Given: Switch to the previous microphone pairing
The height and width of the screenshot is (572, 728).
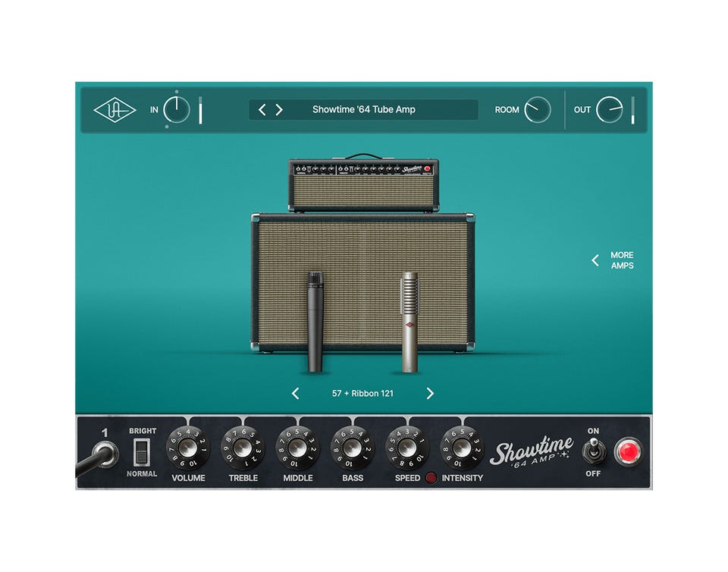Looking at the screenshot, I should (x=295, y=394).
